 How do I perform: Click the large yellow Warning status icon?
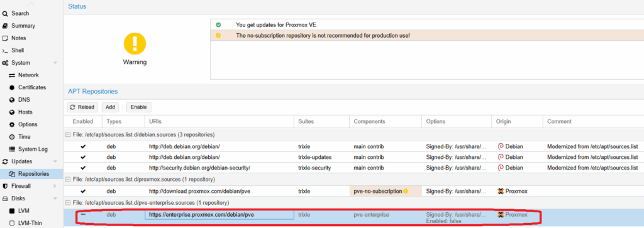point(135,44)
